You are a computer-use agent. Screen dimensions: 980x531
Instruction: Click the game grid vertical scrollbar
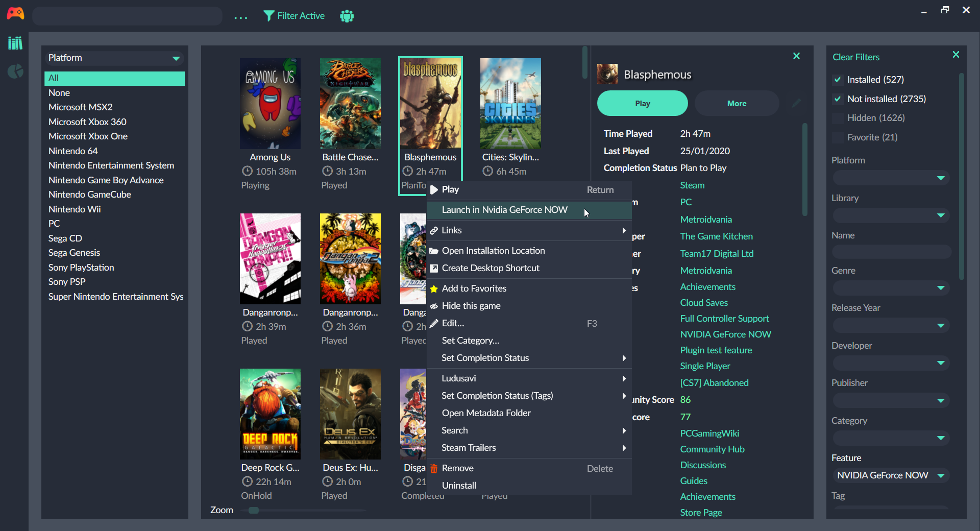tap(585, 63)
